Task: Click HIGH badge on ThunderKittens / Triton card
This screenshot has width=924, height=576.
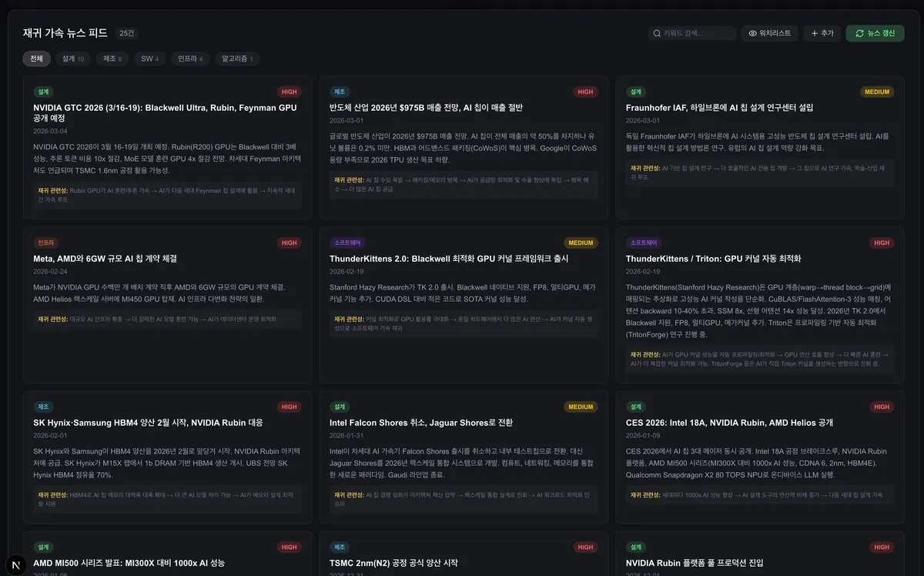Action: click(882, 243)
